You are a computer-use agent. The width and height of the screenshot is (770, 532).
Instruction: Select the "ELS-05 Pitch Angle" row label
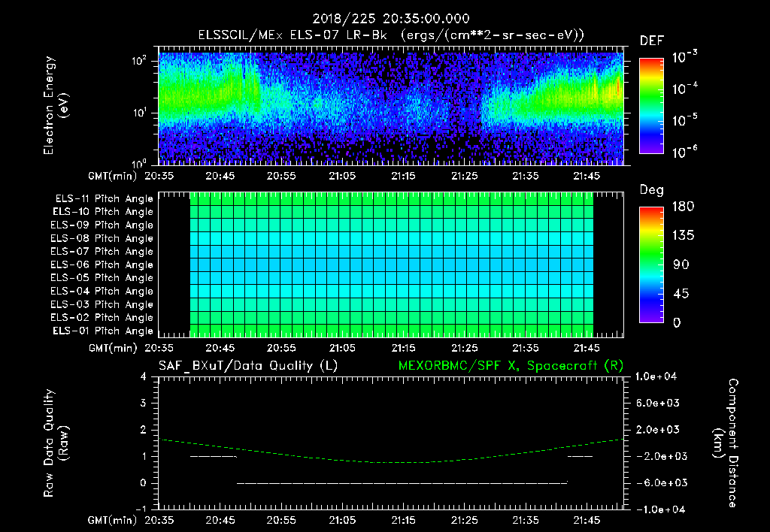click(102, 278)
